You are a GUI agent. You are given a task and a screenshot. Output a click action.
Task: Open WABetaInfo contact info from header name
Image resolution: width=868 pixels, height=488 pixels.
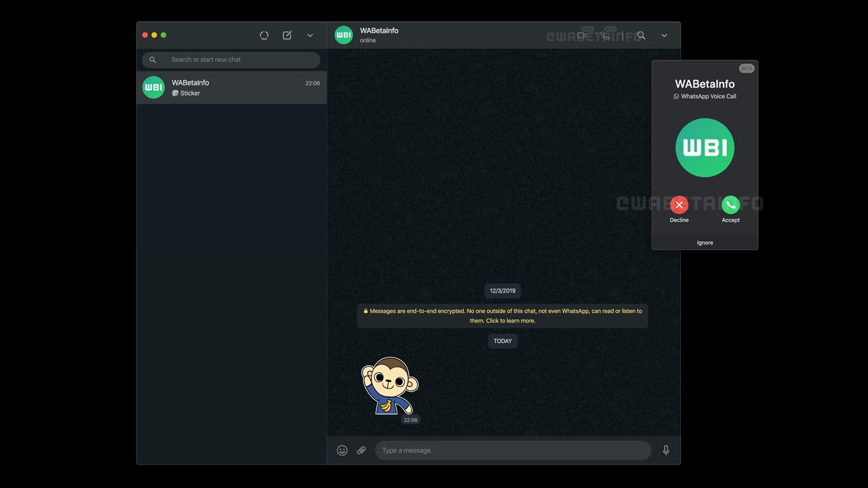point(379,30)
